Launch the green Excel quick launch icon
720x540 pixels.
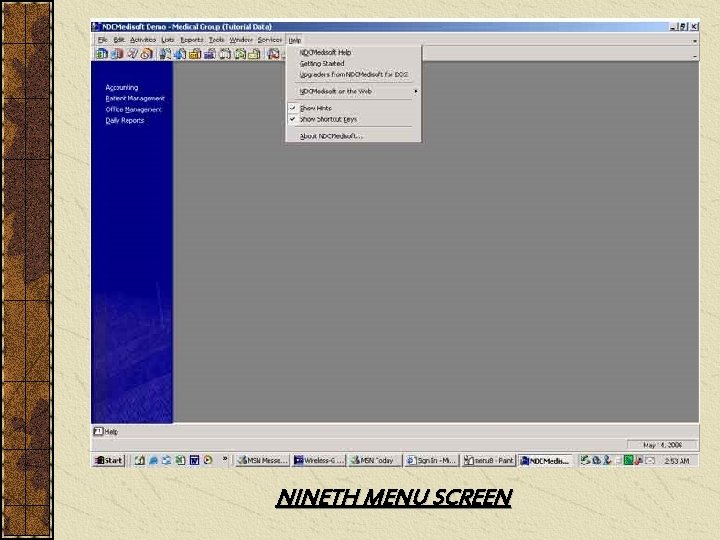180,460
